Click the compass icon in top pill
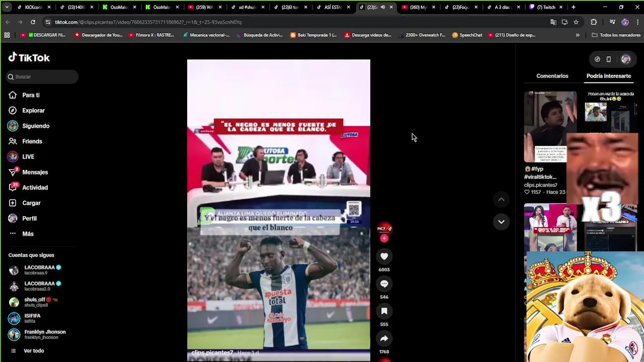 597,59
